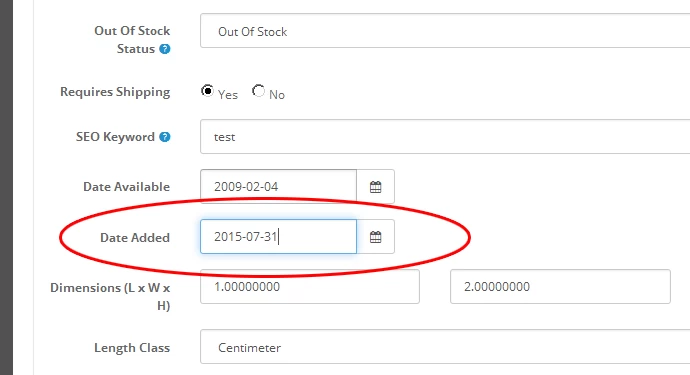Viewport: 690px width, 375px height.
Task: Select No for Requires Shipping
Action: point(258,91)
